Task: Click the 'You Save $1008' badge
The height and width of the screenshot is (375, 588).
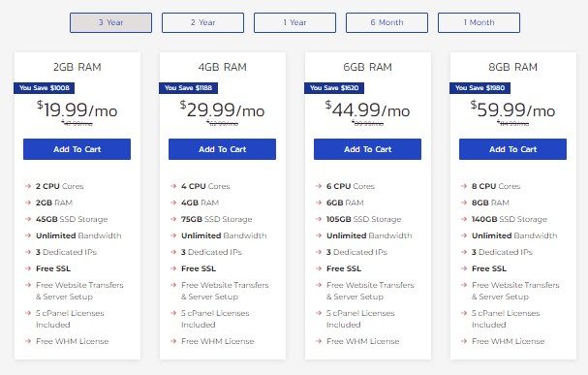Action: (x=45, y=88)
